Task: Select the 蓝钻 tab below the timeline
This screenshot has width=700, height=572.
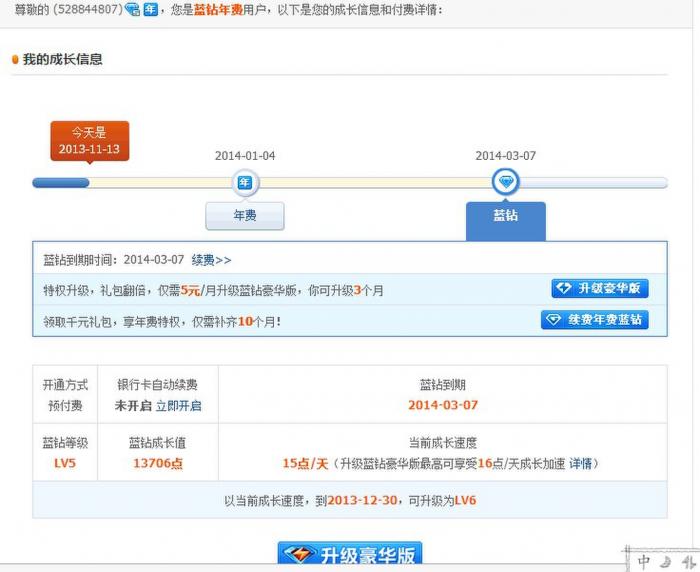Action: pos(505,221)
